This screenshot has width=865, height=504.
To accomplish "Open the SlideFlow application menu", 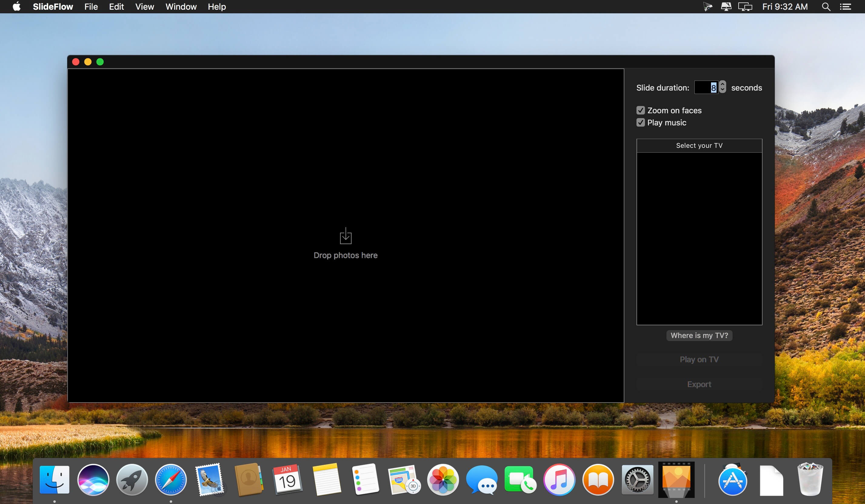I will point(53,7).
